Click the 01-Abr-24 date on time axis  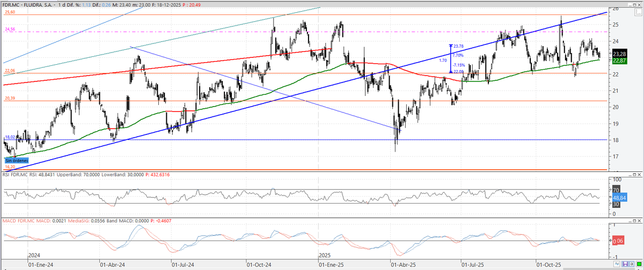(112, 265)
